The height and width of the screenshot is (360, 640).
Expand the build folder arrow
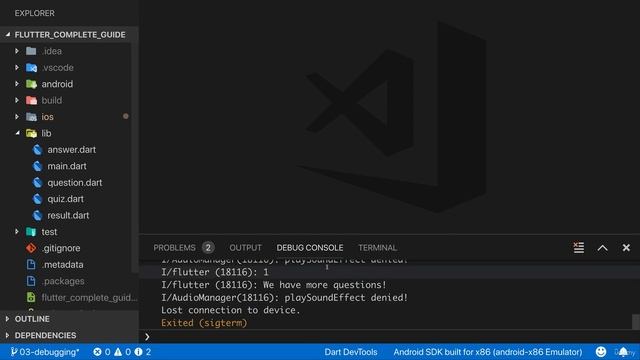point(17,100)
